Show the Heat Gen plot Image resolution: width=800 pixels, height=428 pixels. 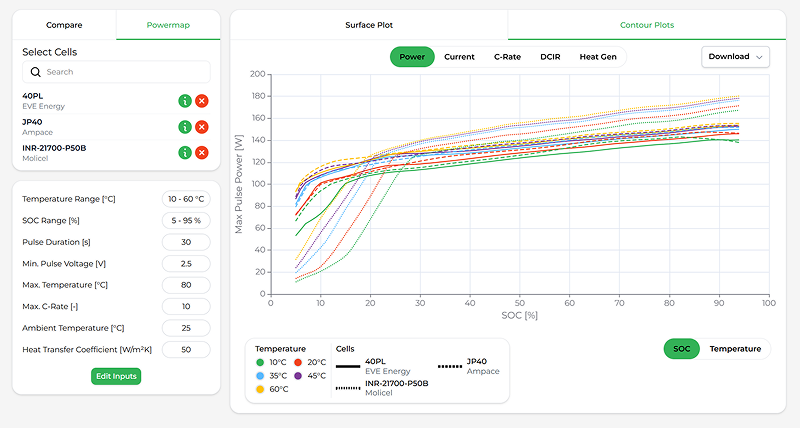(x=598, y=57)
